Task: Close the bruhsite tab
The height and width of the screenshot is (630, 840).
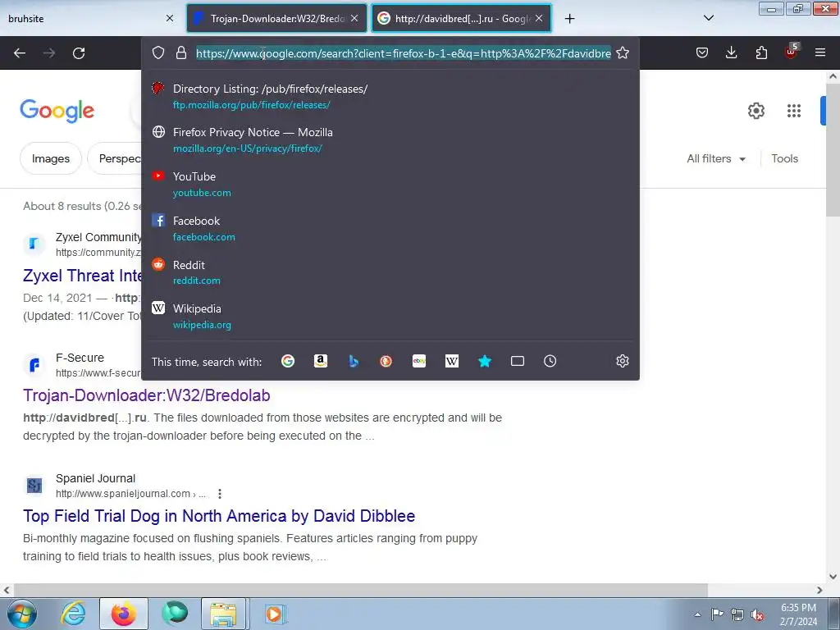Action: pos(170,18)
